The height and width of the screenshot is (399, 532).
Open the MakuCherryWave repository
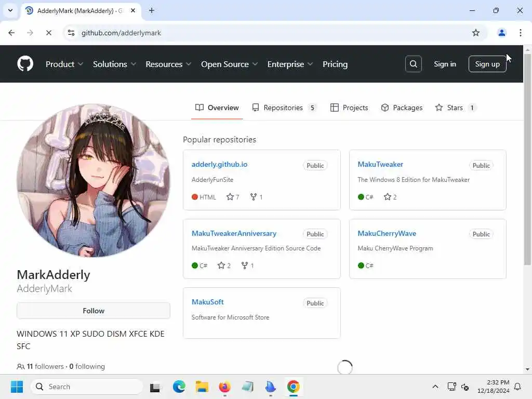[x=387, y=233]
